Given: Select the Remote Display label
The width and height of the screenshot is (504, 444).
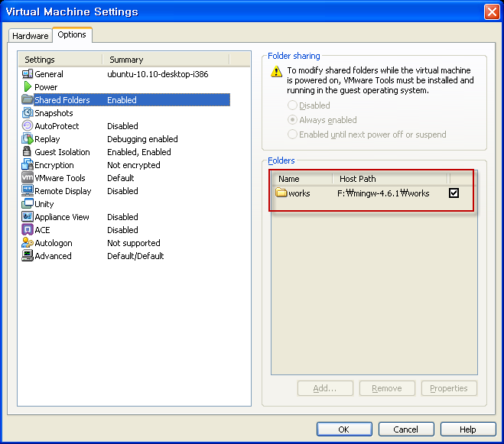Looking at the screenshot, I should [x=63, y=191].
